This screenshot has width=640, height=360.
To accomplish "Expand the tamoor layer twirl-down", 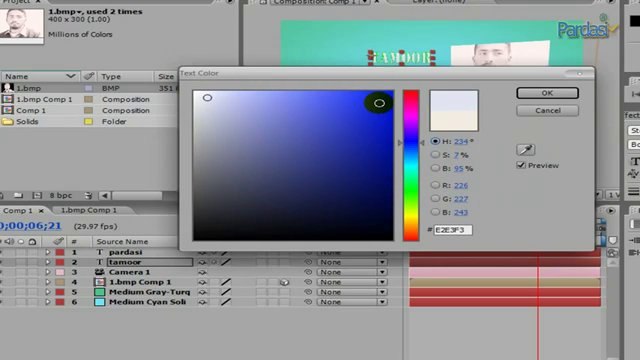I will coord(47,262).
